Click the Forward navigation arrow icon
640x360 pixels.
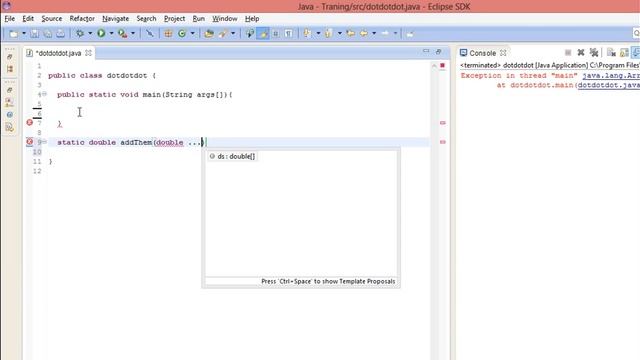point(385,33)
